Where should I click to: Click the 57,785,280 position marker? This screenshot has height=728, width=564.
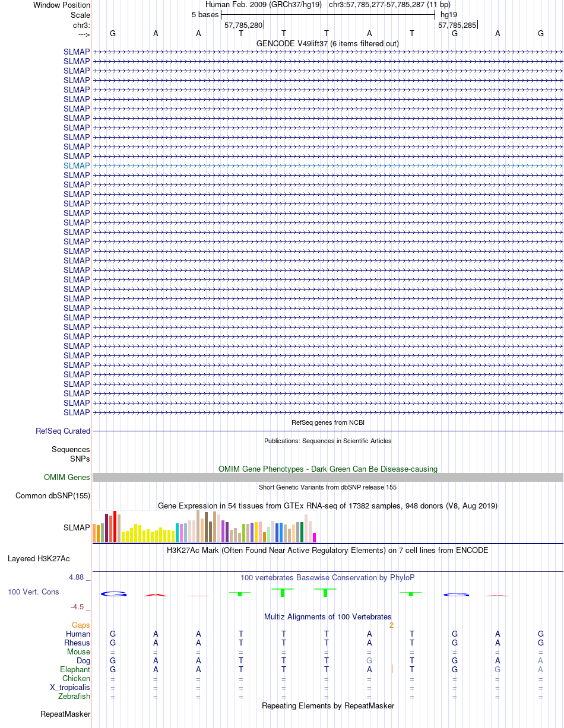[x=243, y=25]
